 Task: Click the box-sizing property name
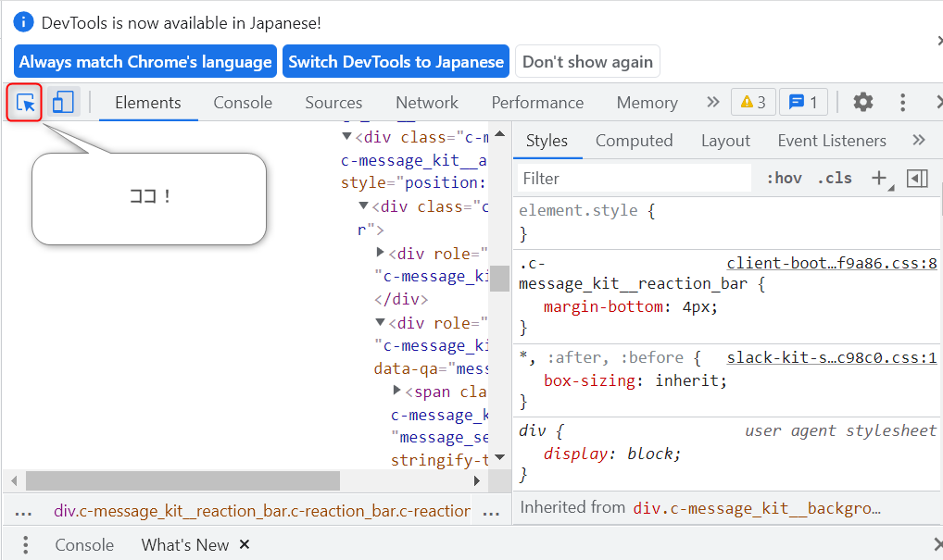pyautogui.click(x=589, y=381)
